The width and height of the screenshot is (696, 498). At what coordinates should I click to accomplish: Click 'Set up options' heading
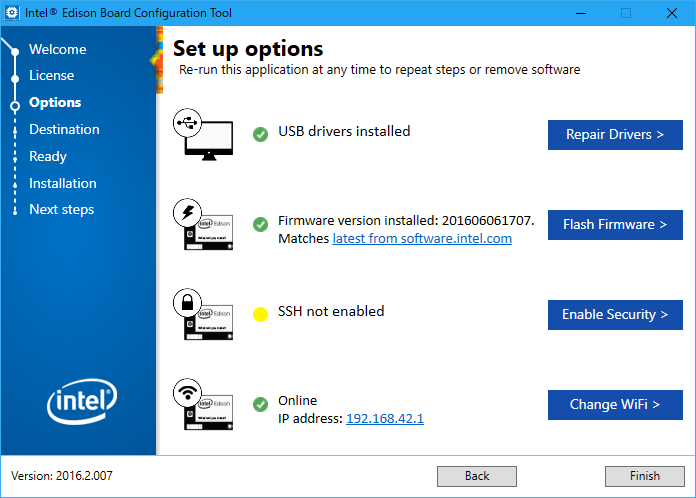(248, 49)
